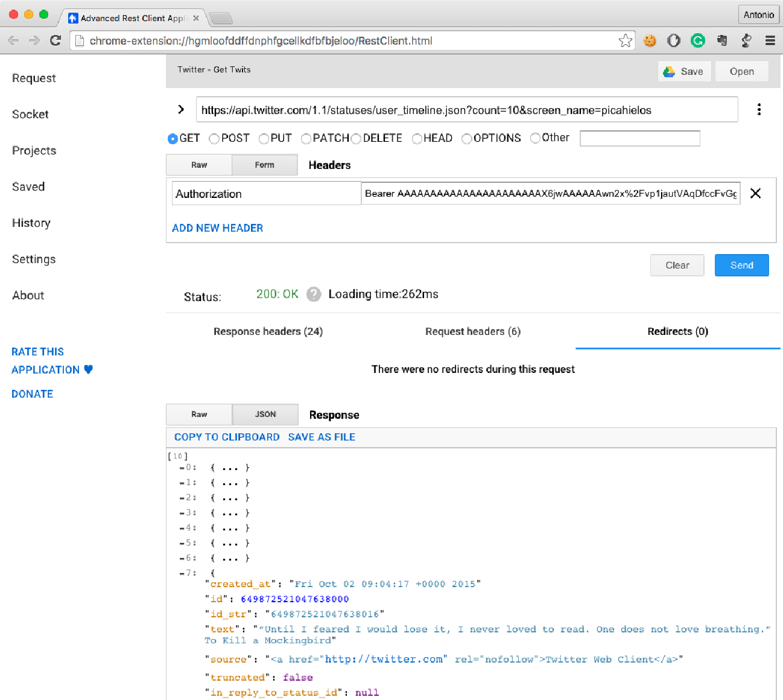Click the page icon in address bar

[79, 41]
